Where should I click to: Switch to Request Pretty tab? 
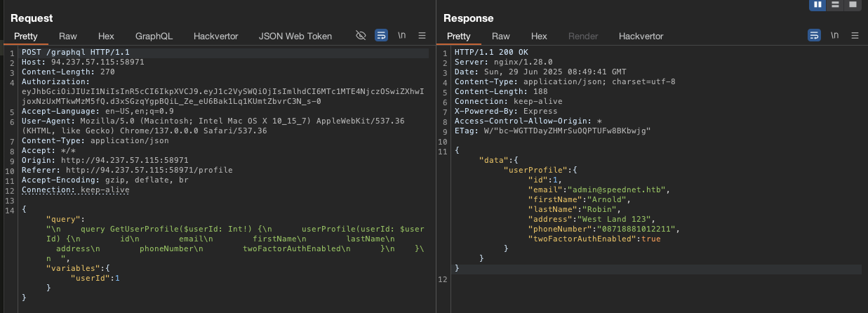tap(26, 36)
